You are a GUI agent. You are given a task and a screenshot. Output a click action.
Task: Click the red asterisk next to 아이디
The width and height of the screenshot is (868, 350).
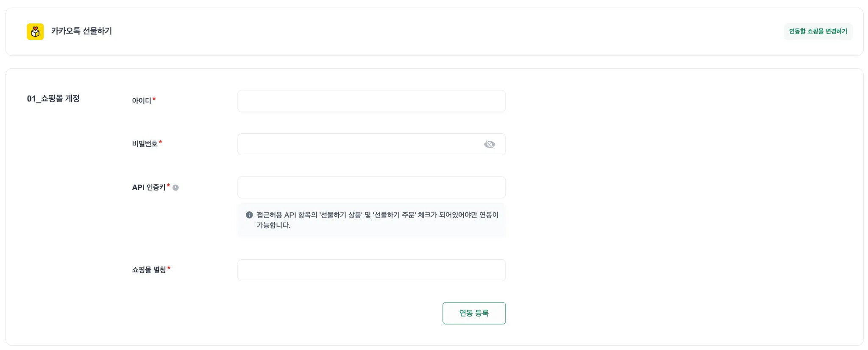click(154, 100)
